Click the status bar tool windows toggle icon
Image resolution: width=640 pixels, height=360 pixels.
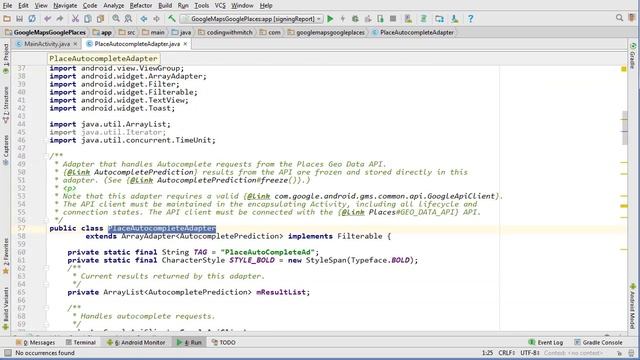point(8,353)
